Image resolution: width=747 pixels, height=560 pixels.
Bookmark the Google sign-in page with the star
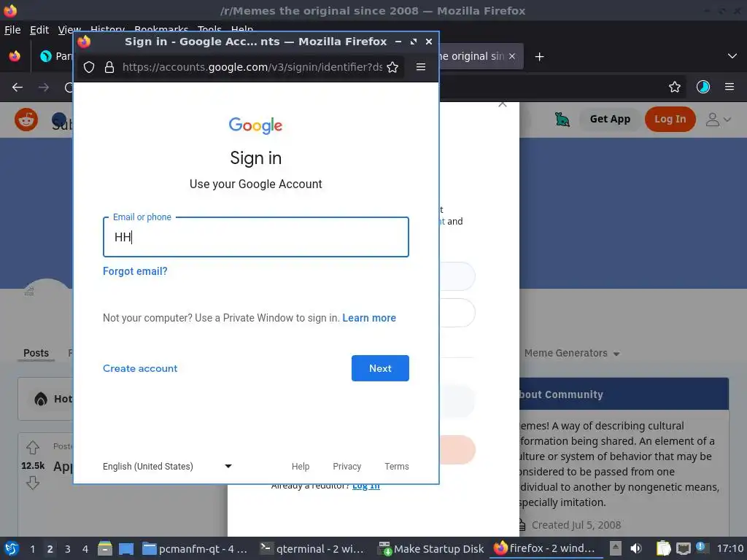(x=392, y=67)
